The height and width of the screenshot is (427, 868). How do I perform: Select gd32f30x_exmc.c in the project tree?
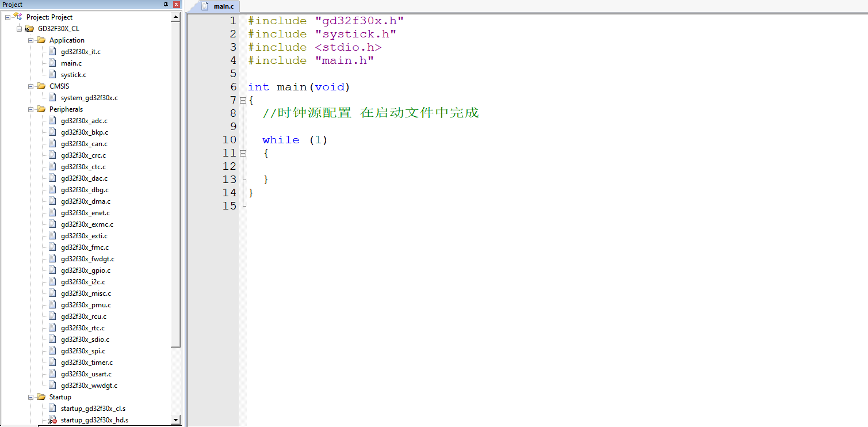(87, 224)
